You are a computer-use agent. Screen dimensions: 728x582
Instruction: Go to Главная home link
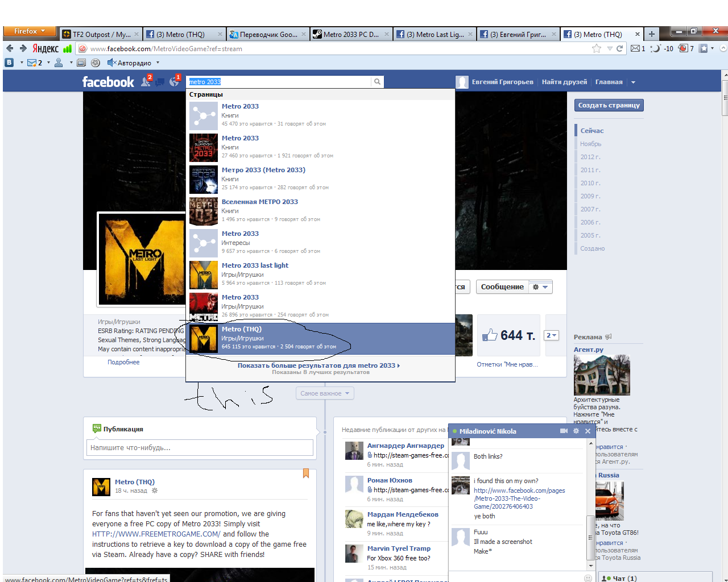pos(609,82)
